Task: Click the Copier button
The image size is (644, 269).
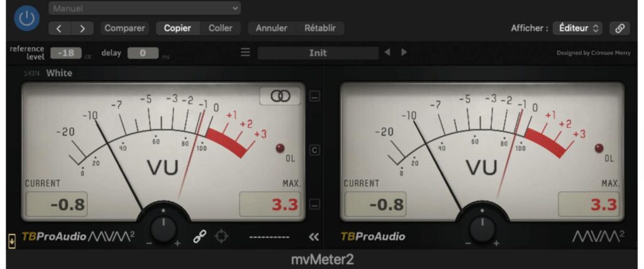Action: [177, 28]
